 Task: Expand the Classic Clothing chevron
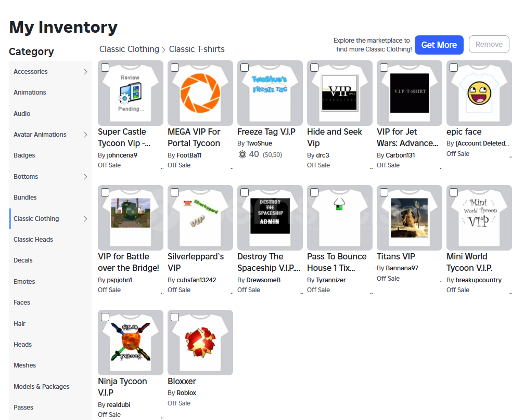(x=85, y=219)
